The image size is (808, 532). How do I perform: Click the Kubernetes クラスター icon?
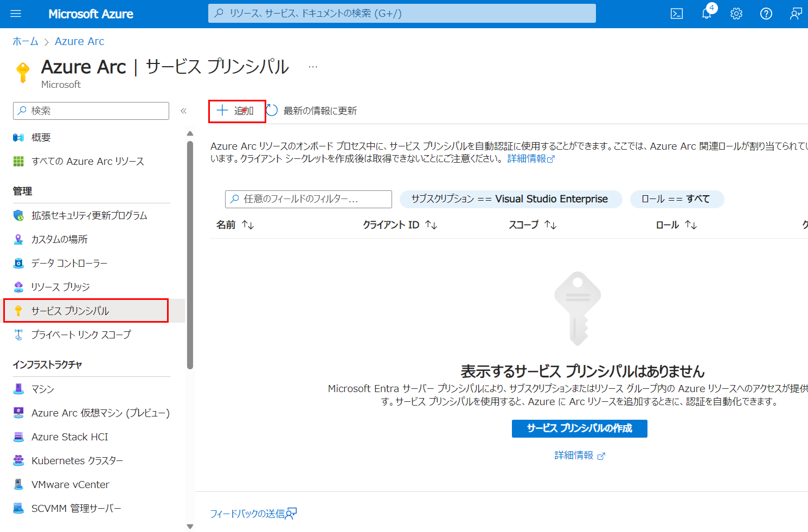pos(18,460)
